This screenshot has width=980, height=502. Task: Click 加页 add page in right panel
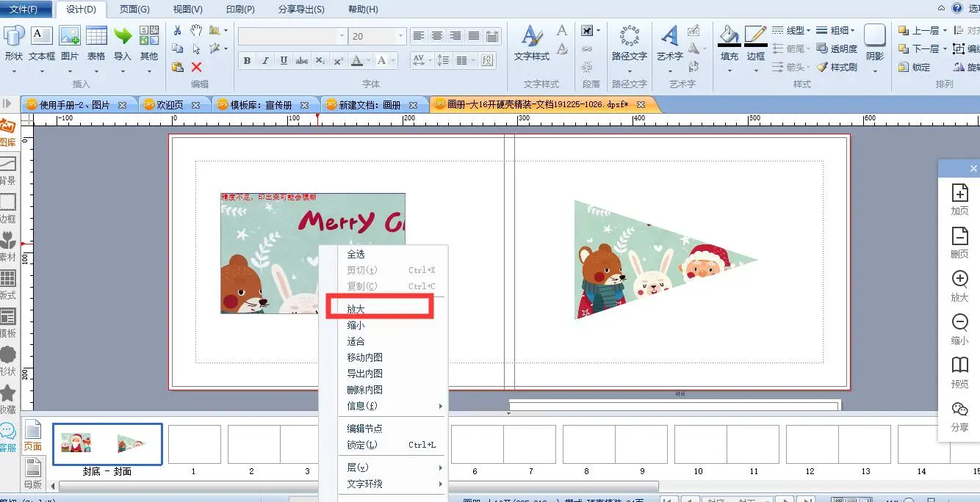[959, 199]
